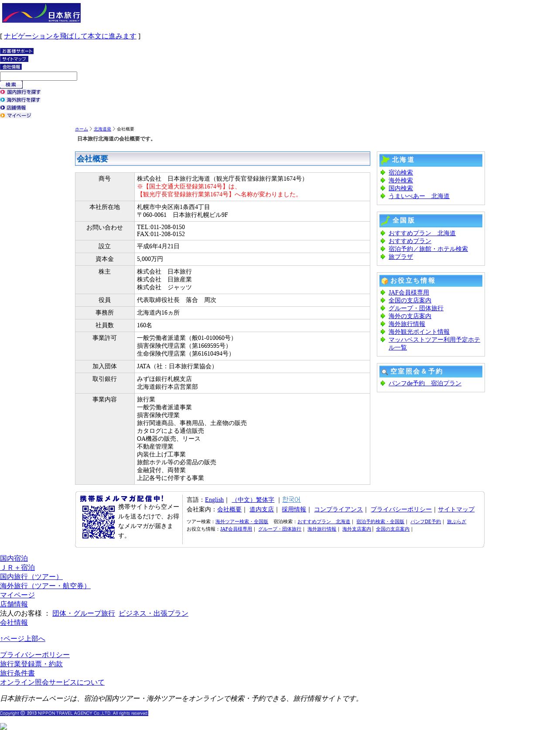Select the TEL:011-208-0150 contact text
The image size is (560, 730).
click(x=161, y=227)
